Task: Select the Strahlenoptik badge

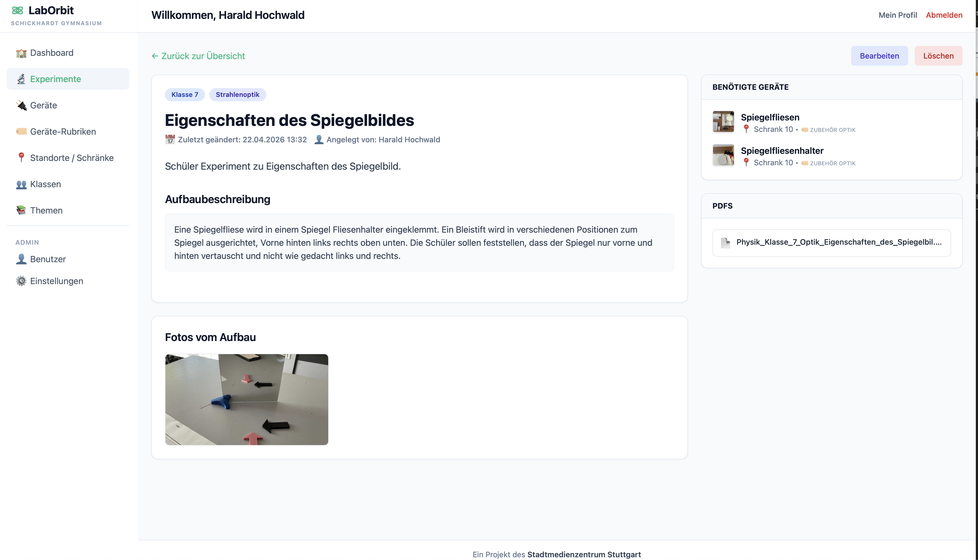Action: tap(237, 95)
